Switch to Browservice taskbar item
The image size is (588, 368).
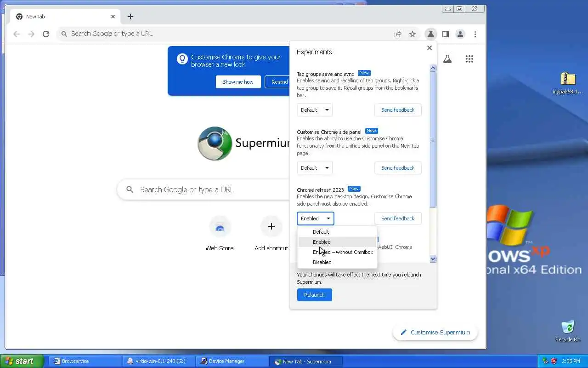(x=85, y=361)
